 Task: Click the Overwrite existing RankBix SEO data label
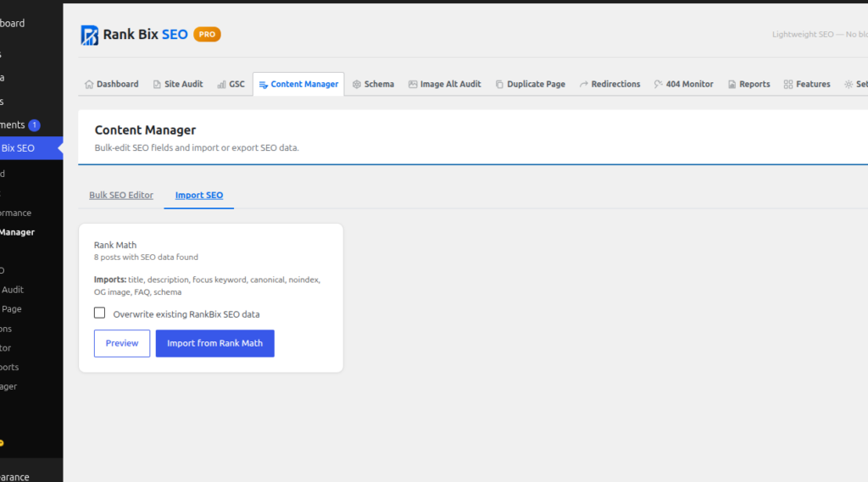pos(186,314)
